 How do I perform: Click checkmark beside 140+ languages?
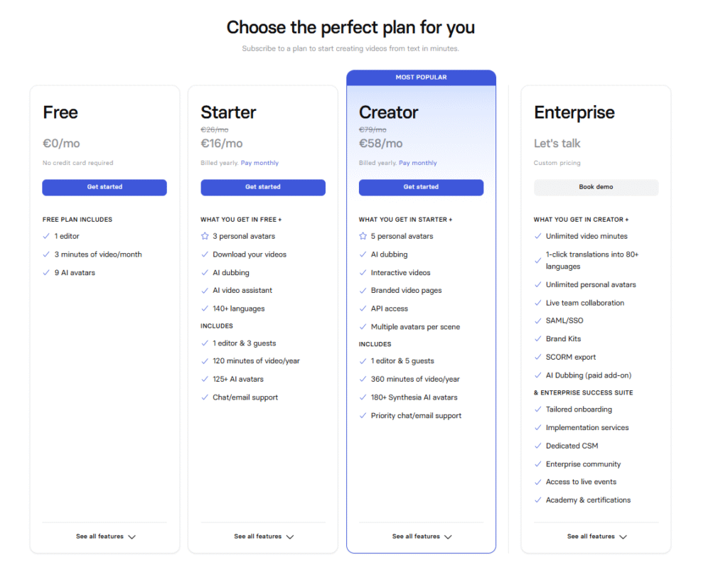tap(205, 309)
